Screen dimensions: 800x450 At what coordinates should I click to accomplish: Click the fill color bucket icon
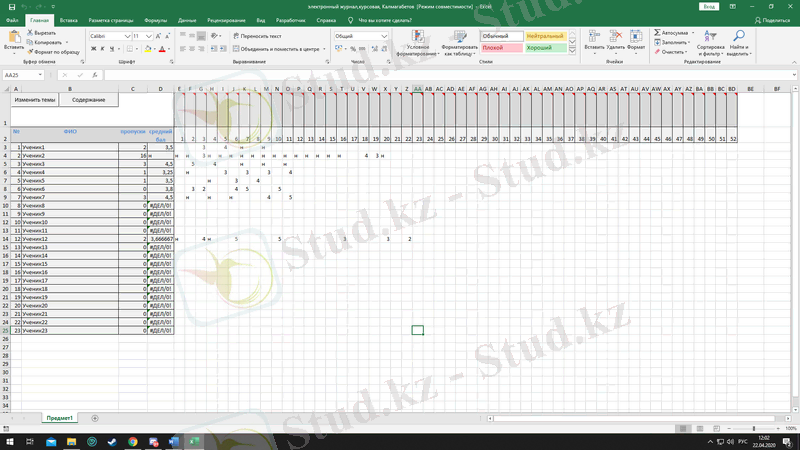(148, 49)
